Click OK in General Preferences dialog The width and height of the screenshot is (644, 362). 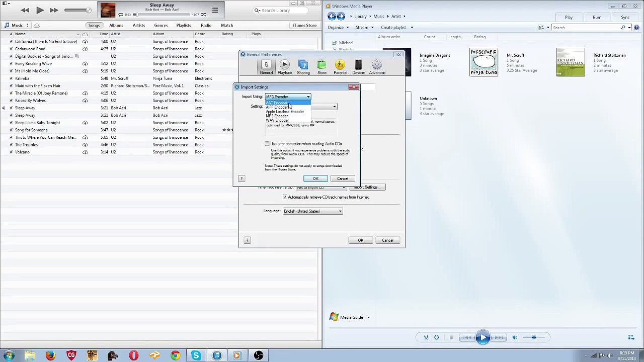pyautogui.click(x=360, y=240)
